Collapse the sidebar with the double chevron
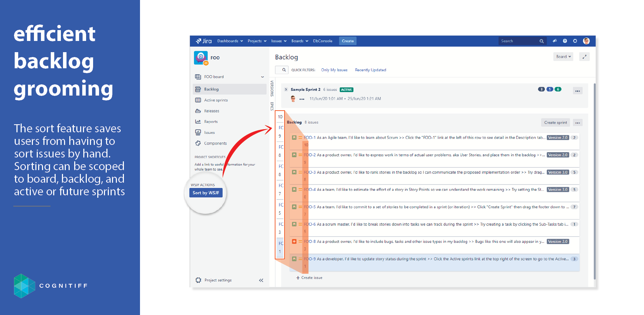Screen dimensions: 644x315 pyautogui.click(x=261, y=280)
